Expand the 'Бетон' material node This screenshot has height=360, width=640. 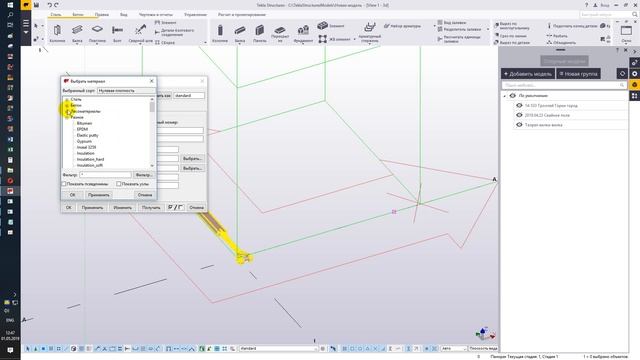point(67,105)
